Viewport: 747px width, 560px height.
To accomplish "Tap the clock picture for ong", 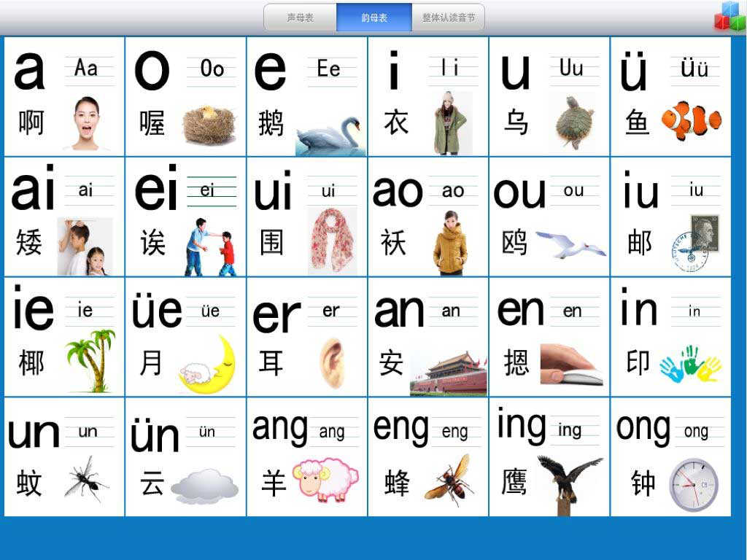I will pyautogui.click(x=693, y=484).
